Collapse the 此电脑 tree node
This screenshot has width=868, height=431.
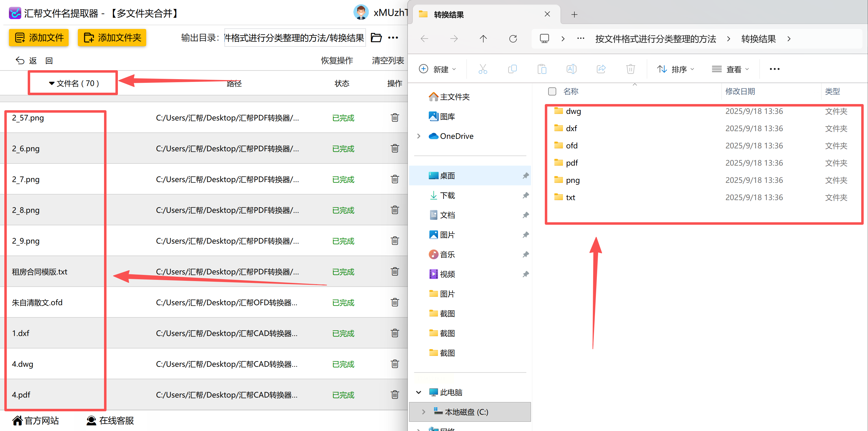point(419,392)
